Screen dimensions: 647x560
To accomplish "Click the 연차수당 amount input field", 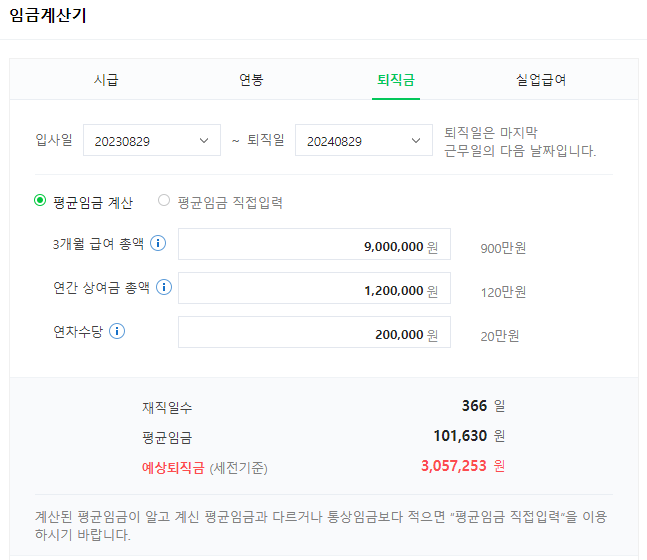I will [314, 332].
